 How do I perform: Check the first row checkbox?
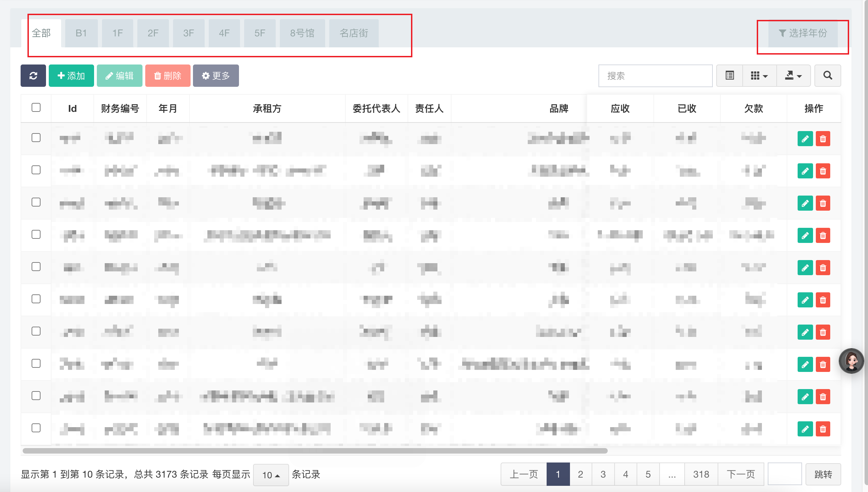point(36,138)
